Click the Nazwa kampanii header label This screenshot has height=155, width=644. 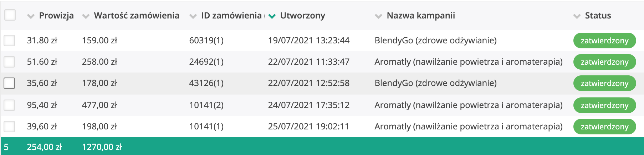pyautogui.click(x=421, y=16)
